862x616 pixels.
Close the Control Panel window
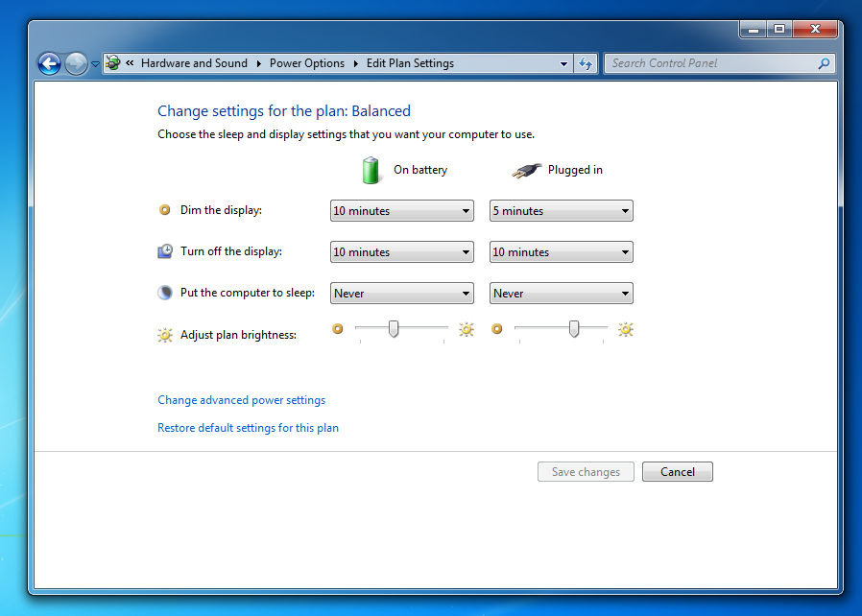[x=815, y=29]
